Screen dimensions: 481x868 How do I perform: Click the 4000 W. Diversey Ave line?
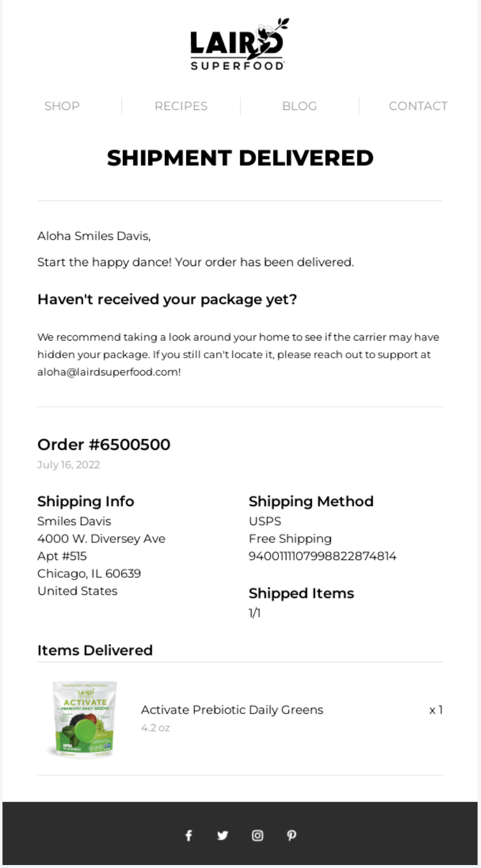click(x=101, y=539)
